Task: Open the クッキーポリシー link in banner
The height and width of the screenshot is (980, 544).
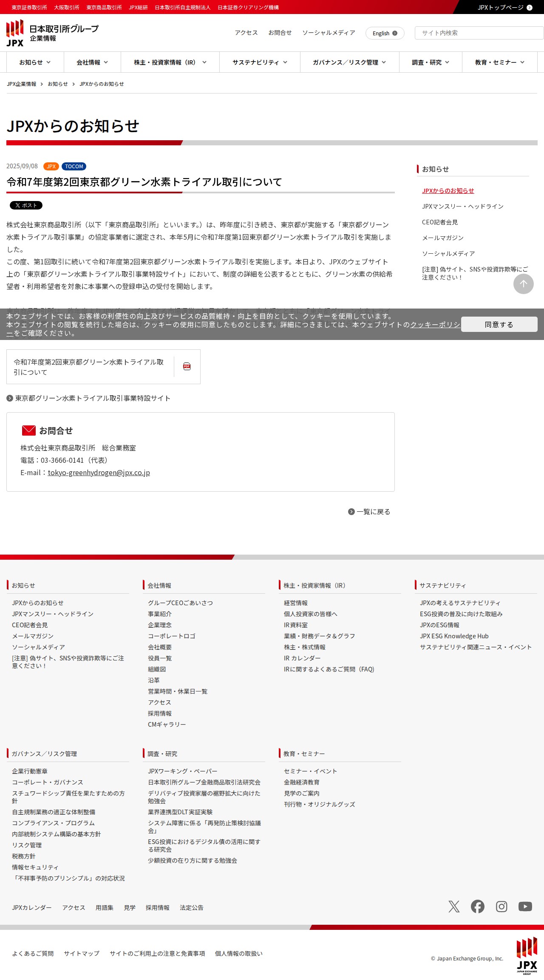Action: 435,325
